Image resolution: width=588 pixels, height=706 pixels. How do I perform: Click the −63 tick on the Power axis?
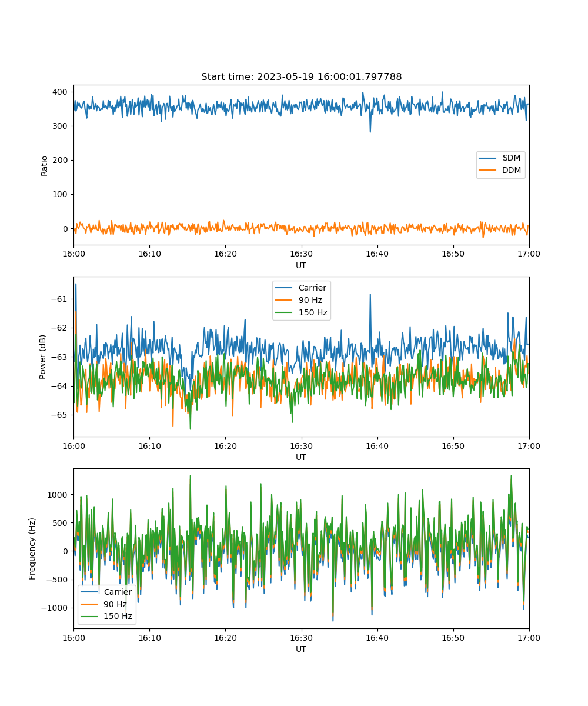[60, 357]
